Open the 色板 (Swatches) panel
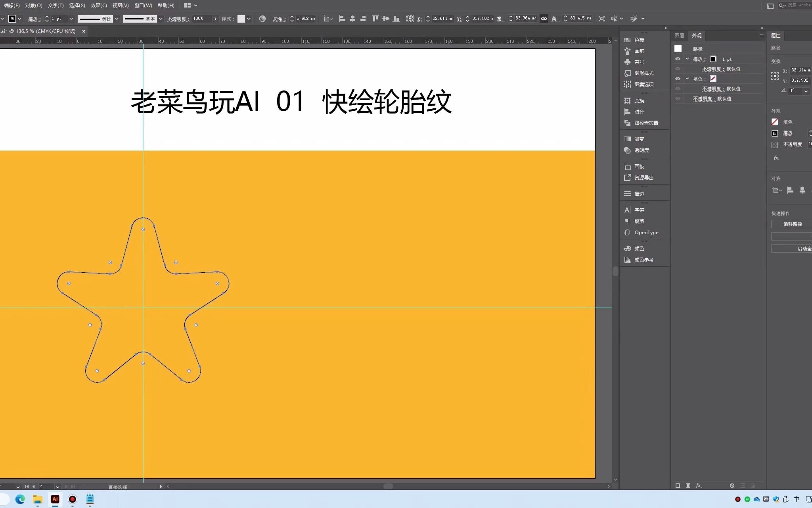Screen dimensions: 812x508 [x=634, y=40]
